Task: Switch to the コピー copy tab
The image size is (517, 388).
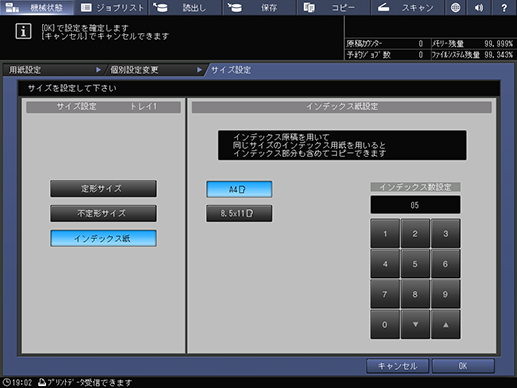Action: point(334,7)
